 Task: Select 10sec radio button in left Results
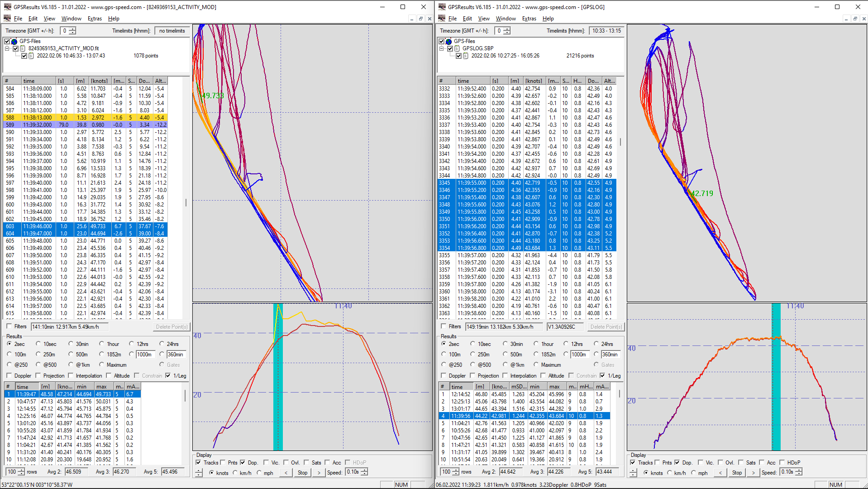coord(38,344)
